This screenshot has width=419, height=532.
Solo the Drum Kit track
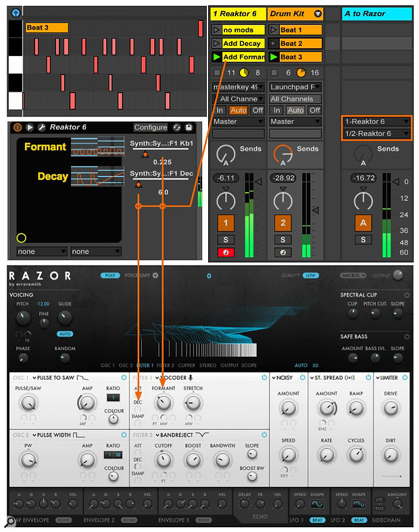tap(282, 240)
